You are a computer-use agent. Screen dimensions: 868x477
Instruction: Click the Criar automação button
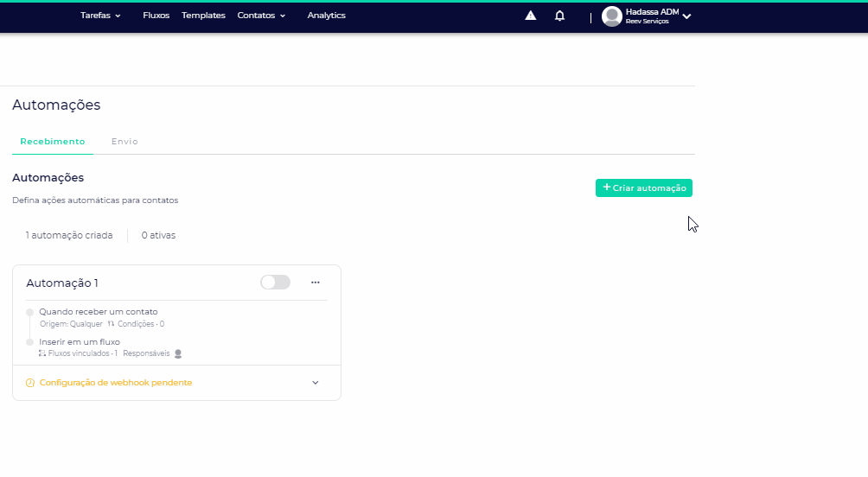coord(644,188)
